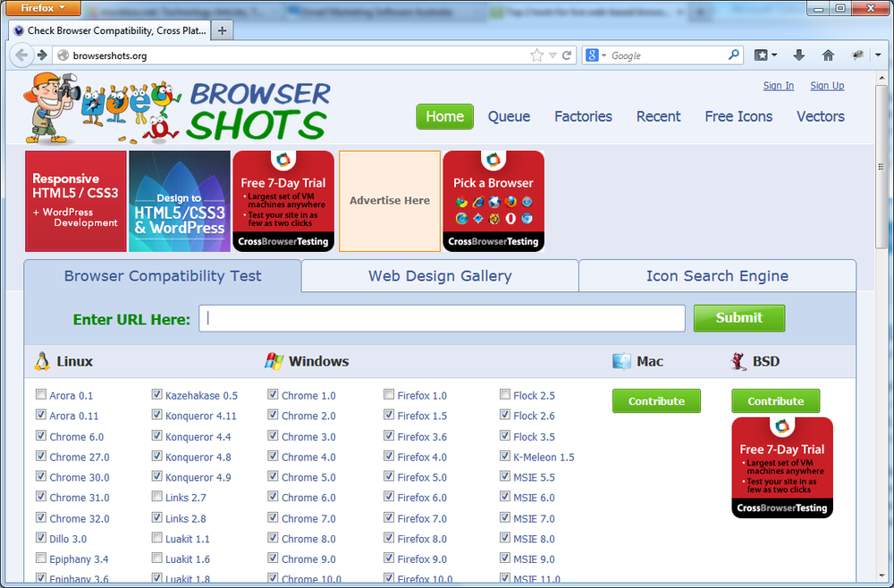Screen dimensions: 894x588
Task: Switch to the Web Design Gallery tab
Action: pos(440,276)
